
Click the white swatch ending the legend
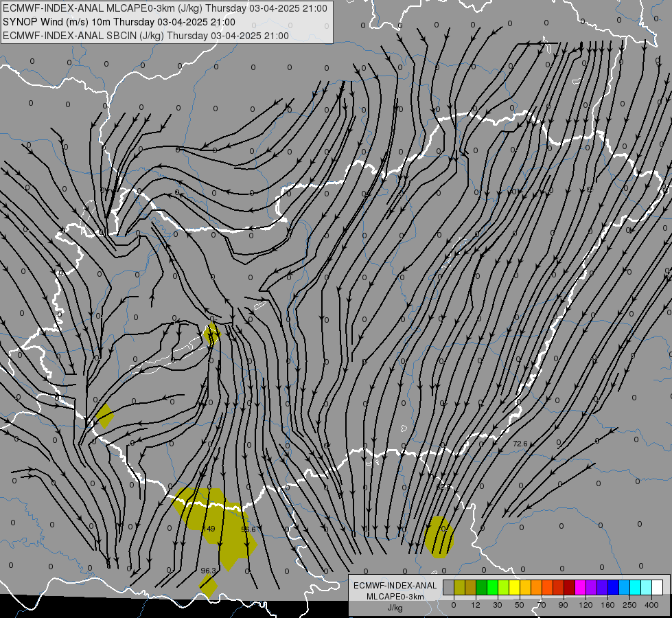click(x=657, y=587)
